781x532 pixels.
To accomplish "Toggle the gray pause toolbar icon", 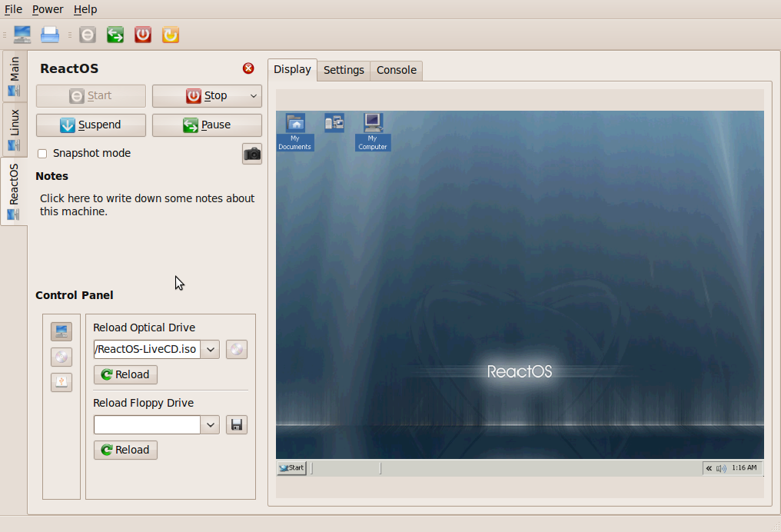I will tap(87, 35).
